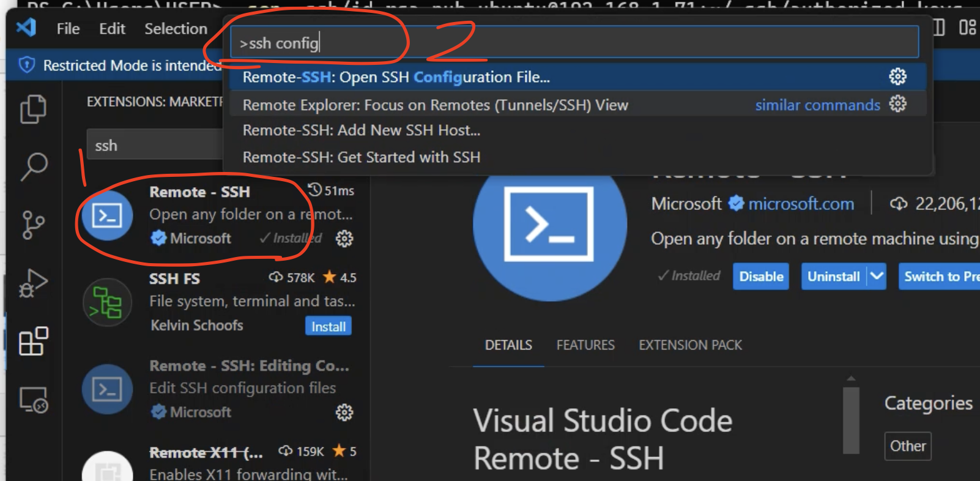Configure keybinding gear for Remote Explorer Focus command

pos(897,104)
